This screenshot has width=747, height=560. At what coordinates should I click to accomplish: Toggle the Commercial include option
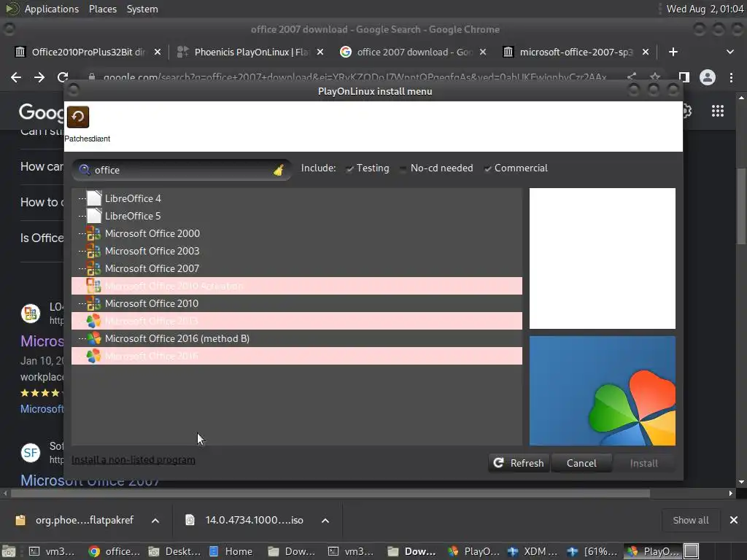(x=516, y=168)
